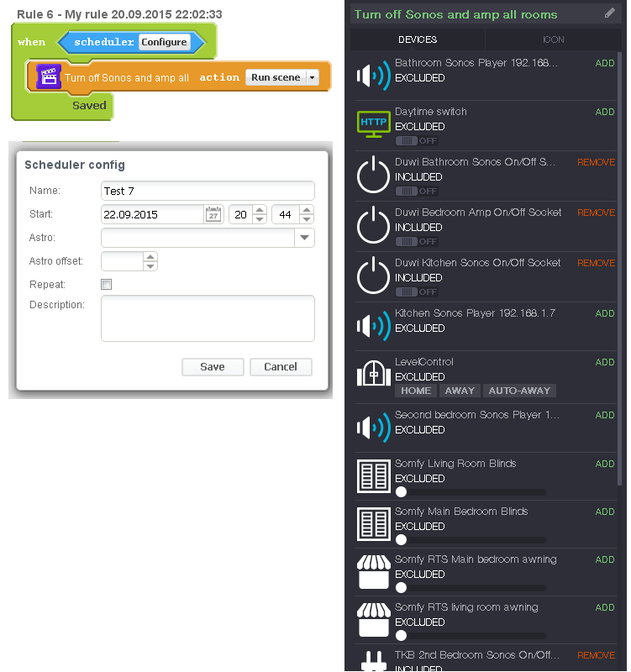Switch to the DEVICES tab

(418, 39)
